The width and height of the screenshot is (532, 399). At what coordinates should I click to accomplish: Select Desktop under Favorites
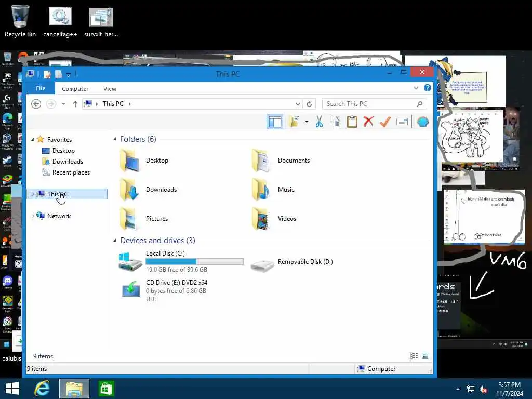point(63,150)
